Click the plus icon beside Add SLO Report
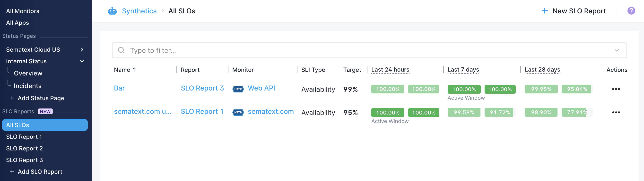The height and width of the screenshot is (181, 644). coord(12,172)
